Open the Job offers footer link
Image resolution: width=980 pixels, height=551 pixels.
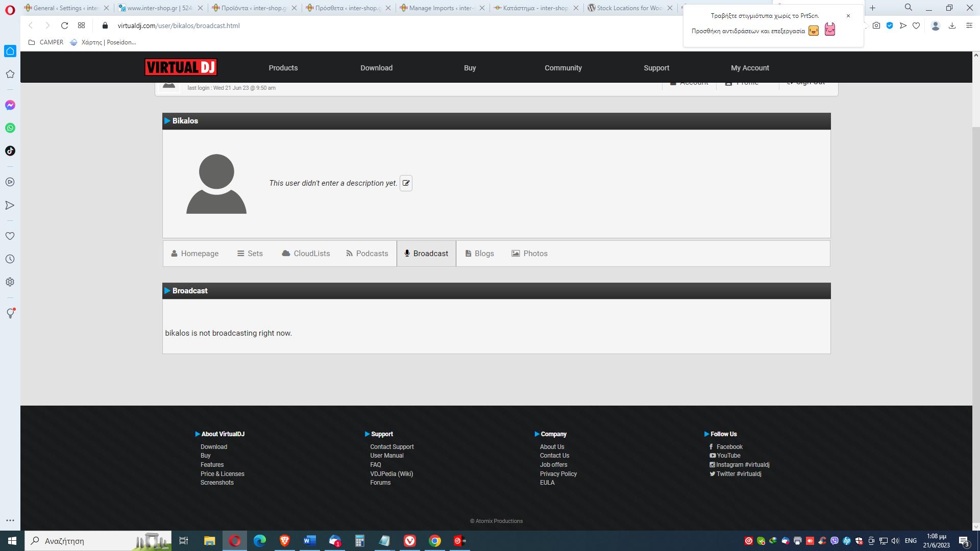click(554, 465)
